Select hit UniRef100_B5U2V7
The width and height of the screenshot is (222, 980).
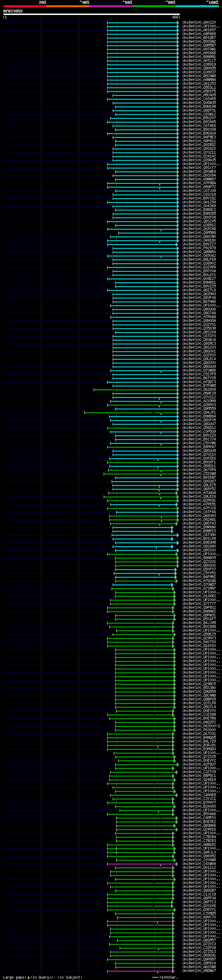point(199,118)
